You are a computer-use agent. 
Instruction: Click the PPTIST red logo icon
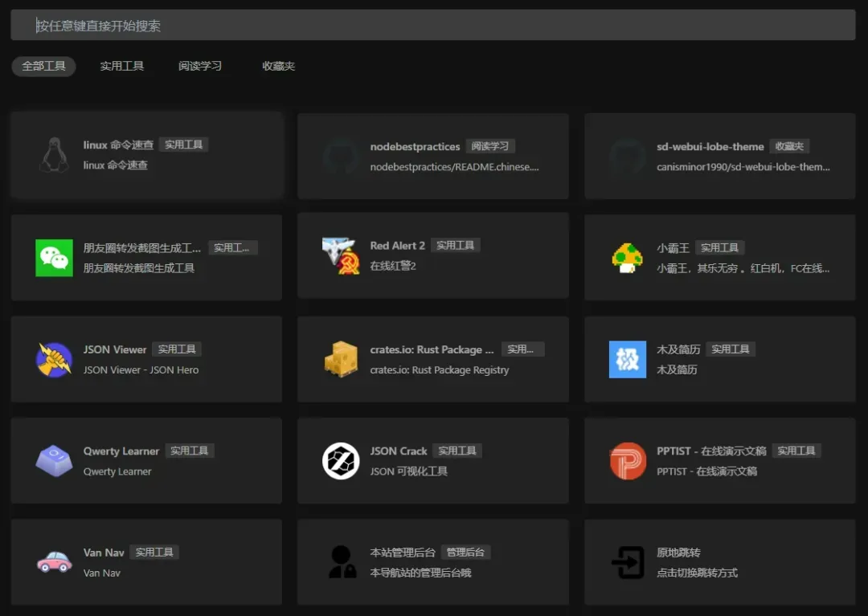[x=628, y=459]
